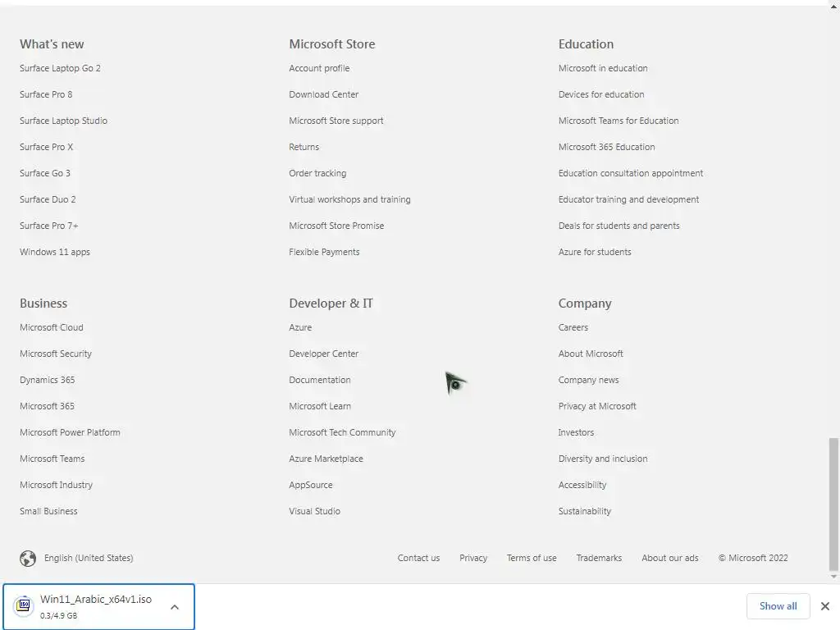Open the Surface Laptop Studio link
Image resolution: width=840 pixels, height=630 pixels.
(63, 121)
